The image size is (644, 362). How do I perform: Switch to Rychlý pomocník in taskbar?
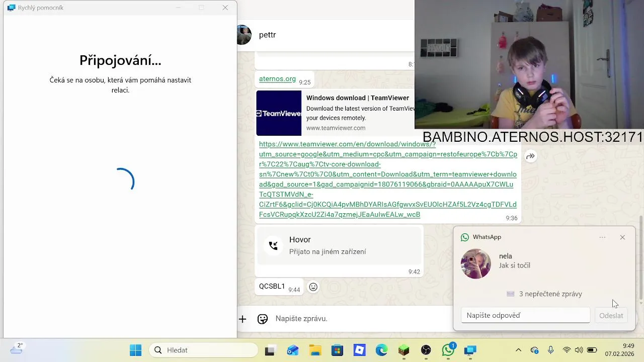(x=470, y=350)
